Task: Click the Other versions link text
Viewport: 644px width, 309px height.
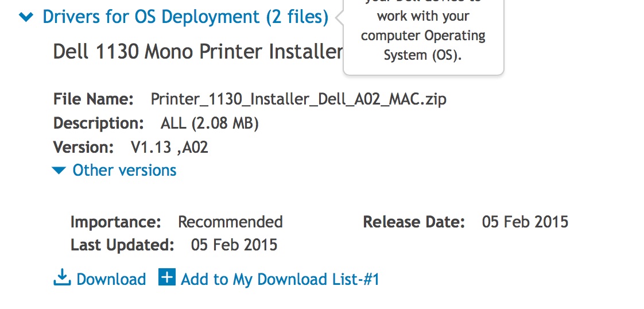Action: coord(125,171)
